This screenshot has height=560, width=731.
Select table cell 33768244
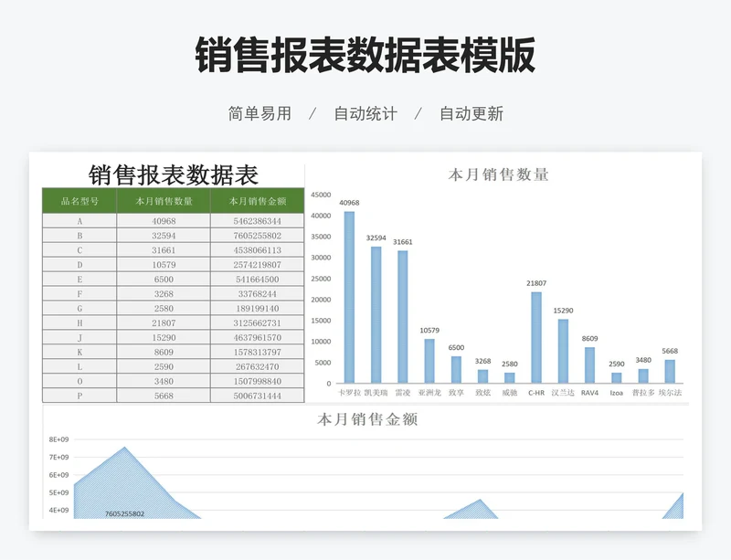click(x=258, y=294)
